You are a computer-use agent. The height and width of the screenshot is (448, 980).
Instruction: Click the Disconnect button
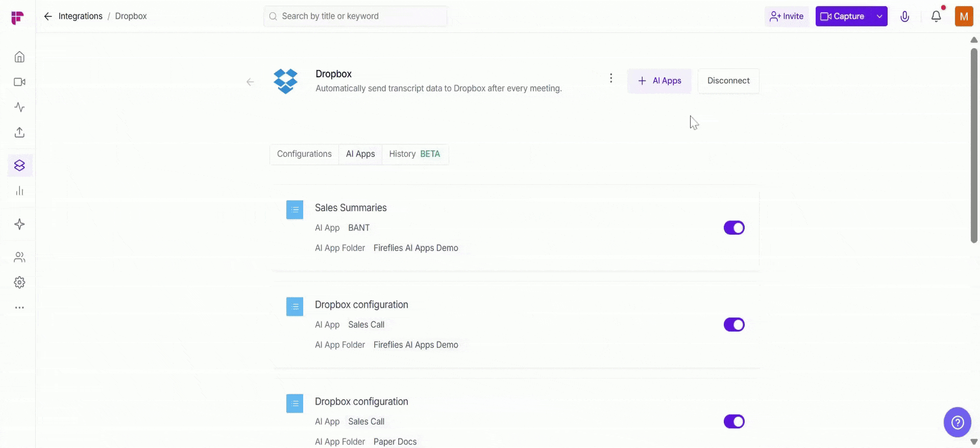[728, 81]
